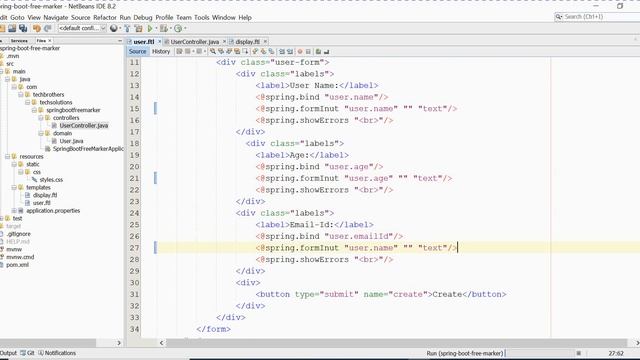Open the Git status bar button
The height and width of the screenshot is (360, 640).
pyautogui.click(x=28, y=353)
